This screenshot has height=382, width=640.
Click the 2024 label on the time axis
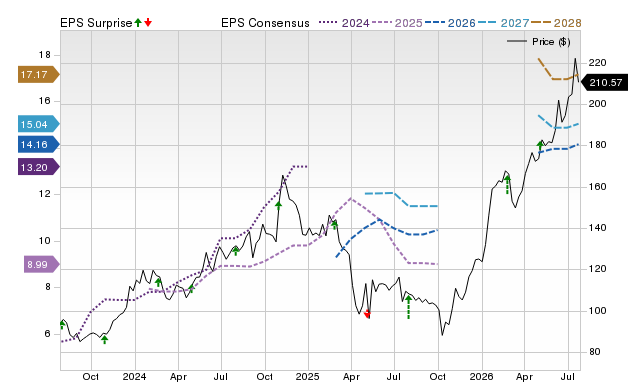point(134,376)
